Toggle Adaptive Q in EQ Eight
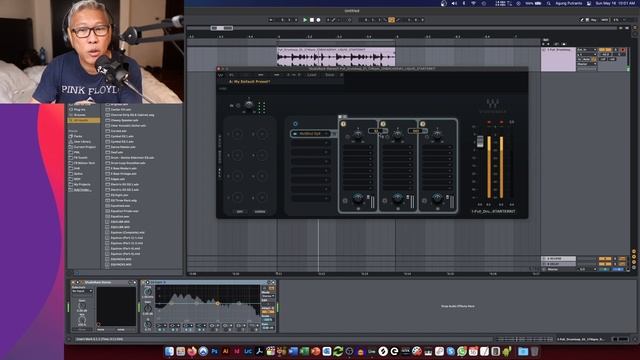This screenshot has height=360, width=640. pyautogui.click(x=268, y=312)
